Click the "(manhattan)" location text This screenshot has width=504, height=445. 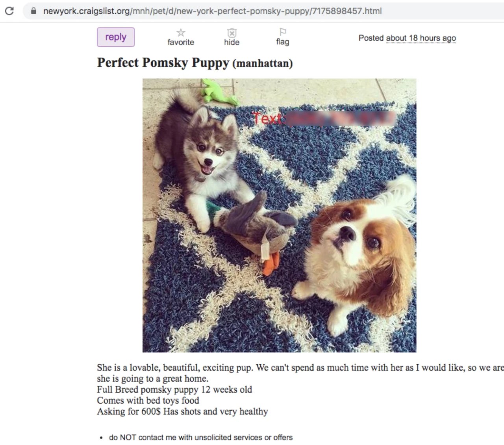263,63
